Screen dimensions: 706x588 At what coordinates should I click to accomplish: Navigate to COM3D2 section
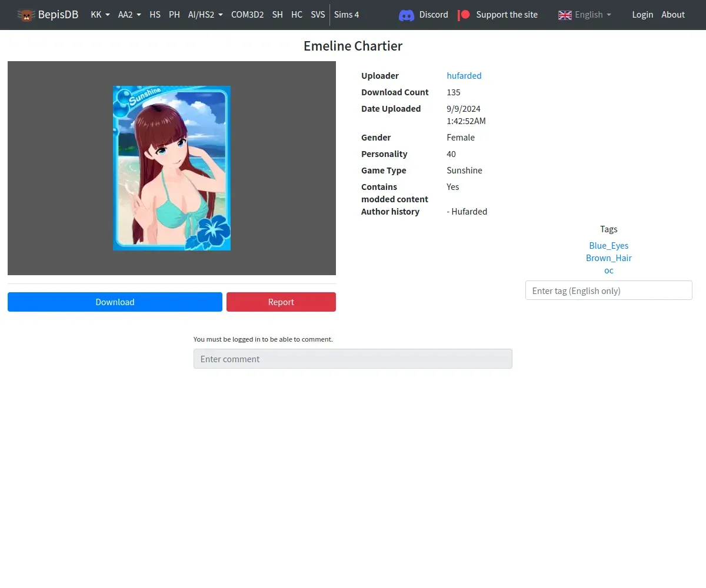click(x=247, y=15)
